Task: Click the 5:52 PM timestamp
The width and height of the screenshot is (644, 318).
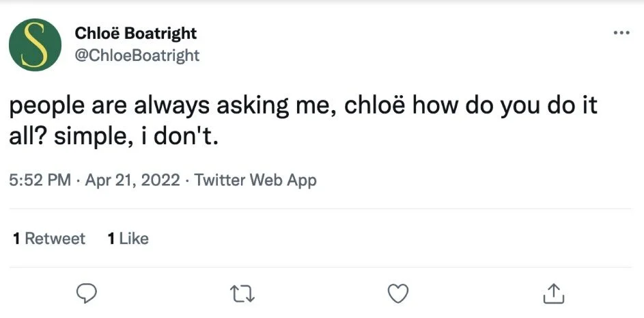Action: pyautogui.click(x=40, y=181)
